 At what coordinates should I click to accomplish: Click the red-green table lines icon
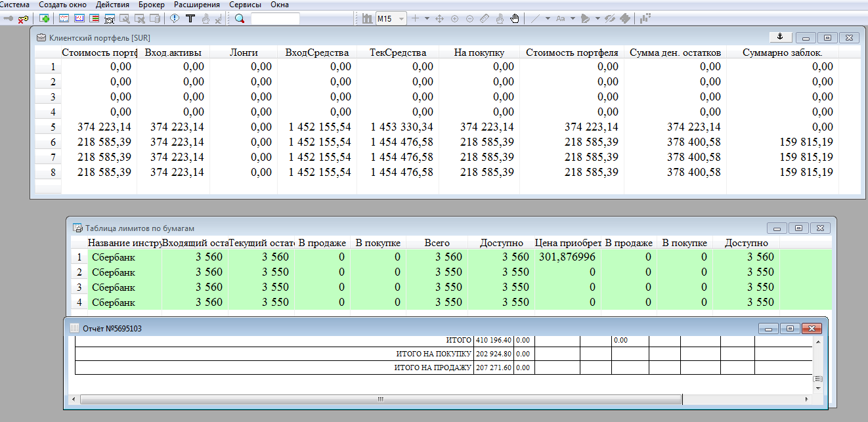(94, 18)
